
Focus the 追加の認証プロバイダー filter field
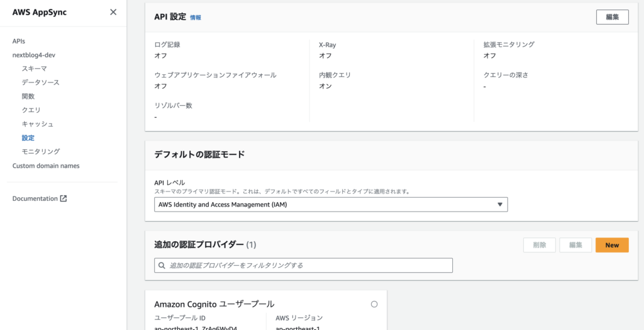coord(303,265)
